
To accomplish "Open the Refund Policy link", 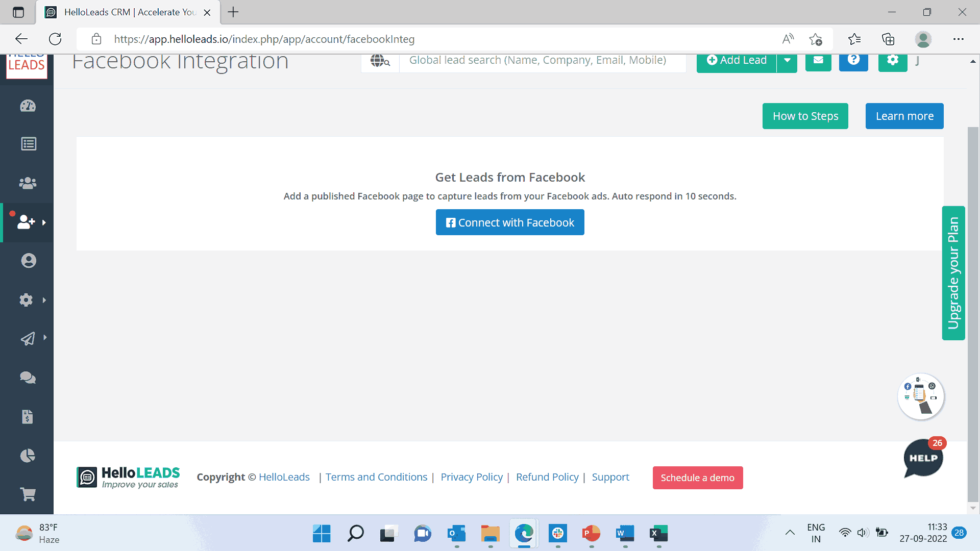I will pyautogui.click(x=547, y=477).
